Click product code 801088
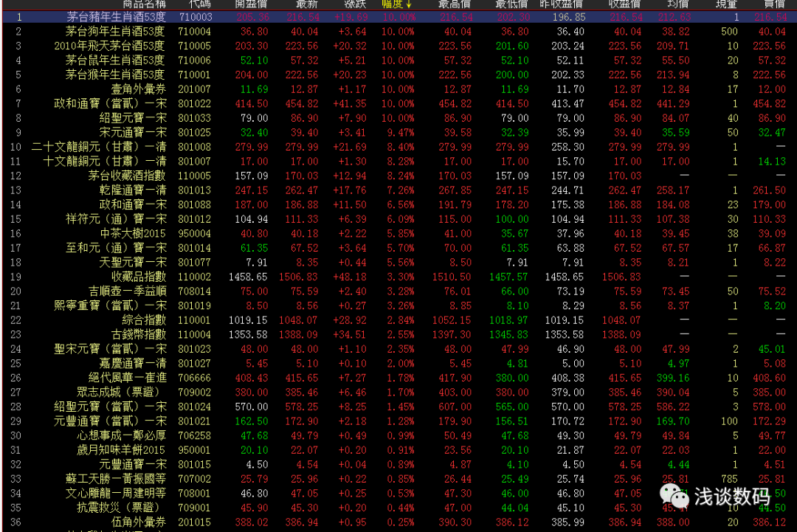 194,205
